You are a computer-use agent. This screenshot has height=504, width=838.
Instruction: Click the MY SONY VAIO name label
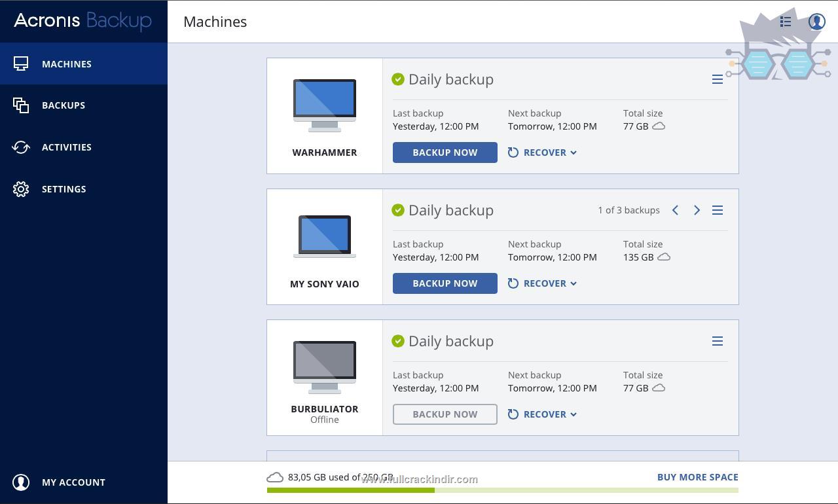tap(325, 284)
